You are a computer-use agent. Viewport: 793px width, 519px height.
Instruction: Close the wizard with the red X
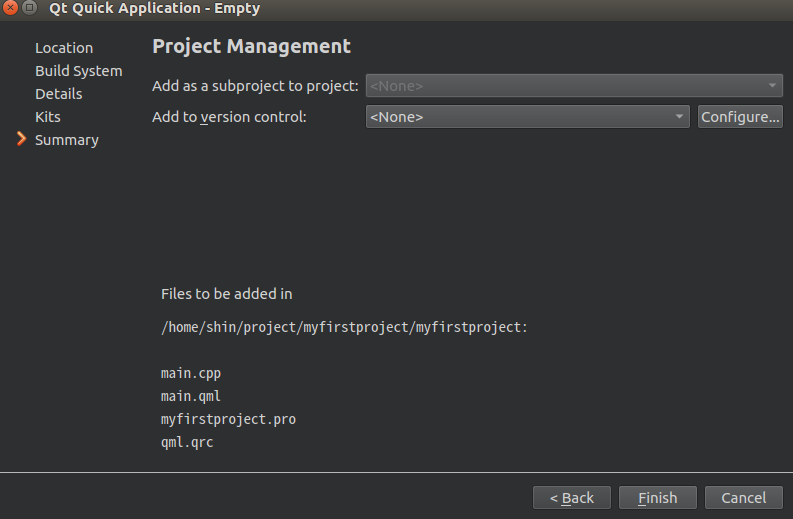(x=10, y=8)
